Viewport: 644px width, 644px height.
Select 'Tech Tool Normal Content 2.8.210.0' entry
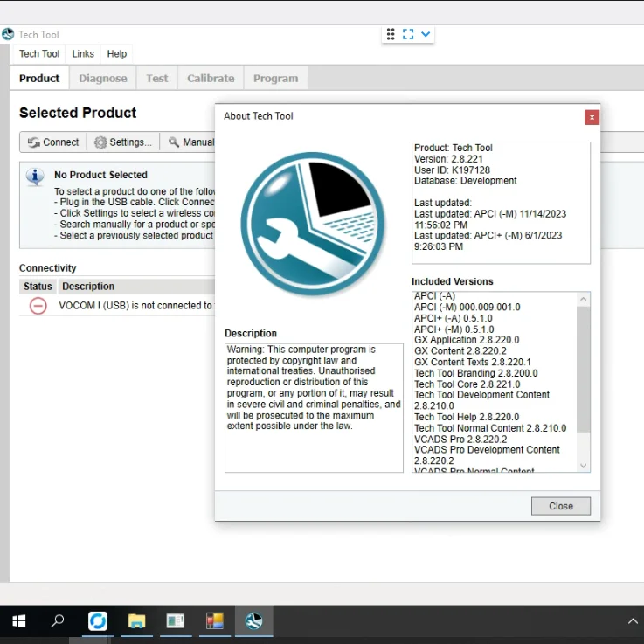(x=490, y=428)
